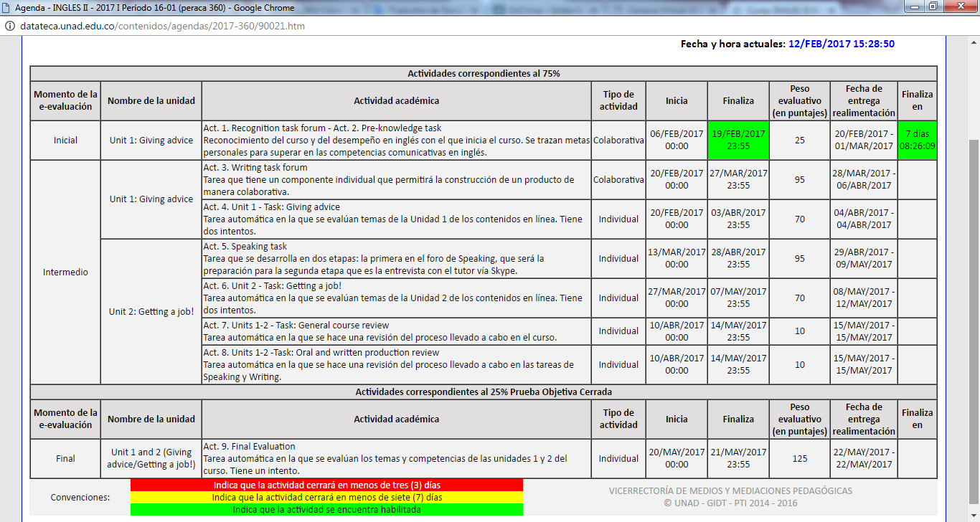Click the scrollbar up arrow
The height and width of the screenshot is (522, 980).
pyautogui.click(x=974, y=42)
